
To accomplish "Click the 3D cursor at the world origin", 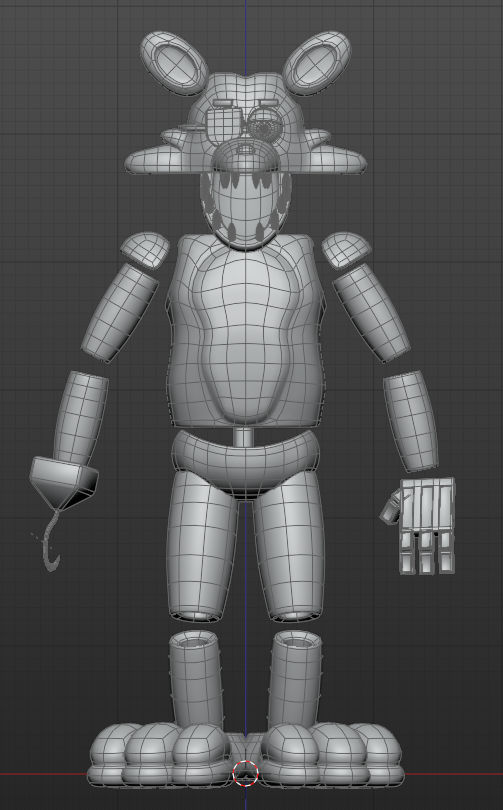I will 245,773.
